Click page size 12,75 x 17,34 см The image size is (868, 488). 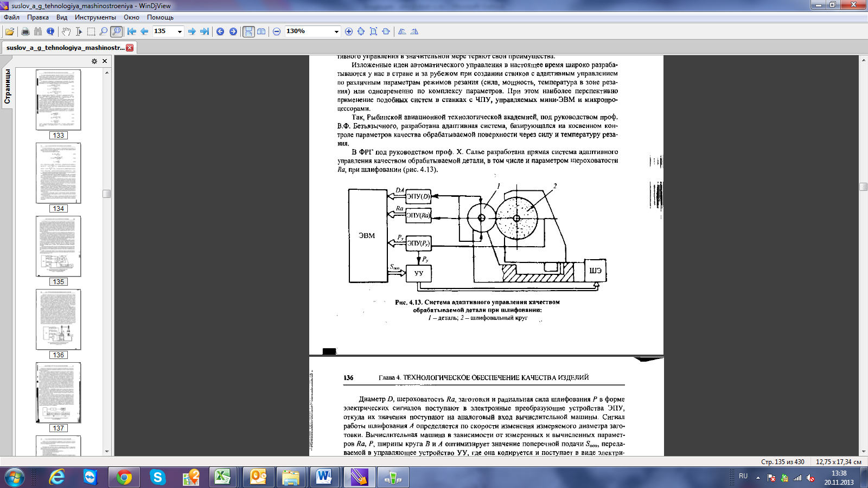point(838,462)
